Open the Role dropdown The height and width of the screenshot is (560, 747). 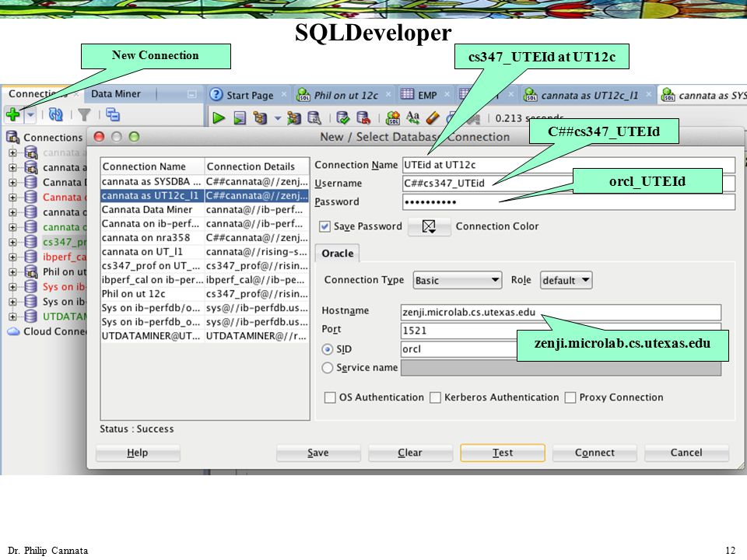[x=566, y=280]
